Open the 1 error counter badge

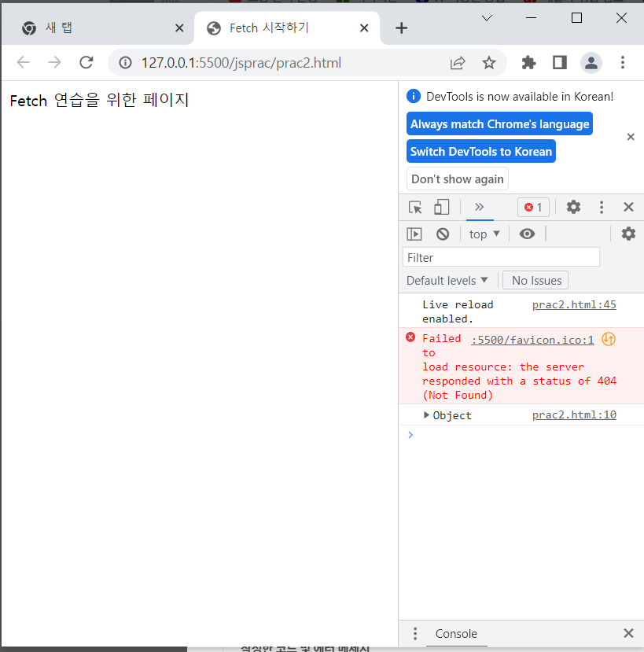[533, 207]
